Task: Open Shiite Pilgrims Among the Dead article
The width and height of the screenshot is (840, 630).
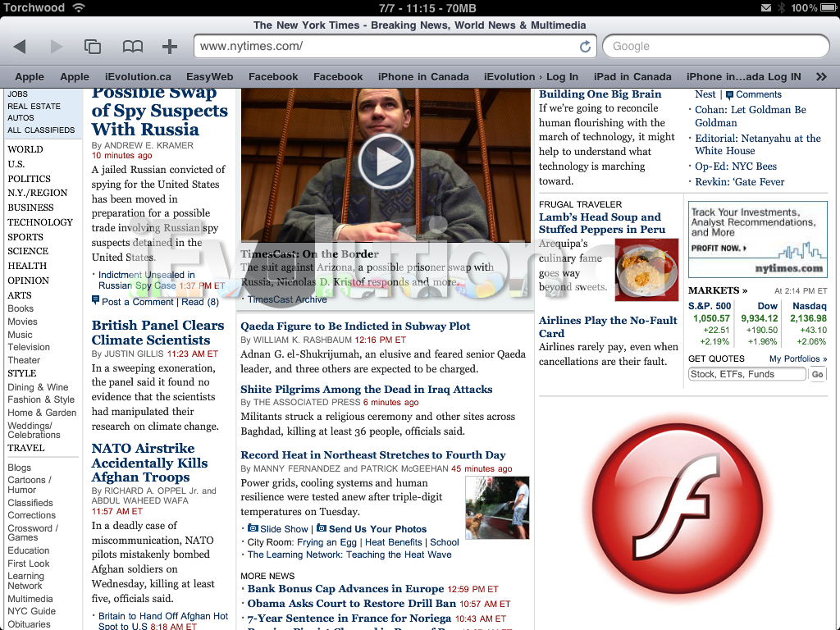Action: point(367,390)
